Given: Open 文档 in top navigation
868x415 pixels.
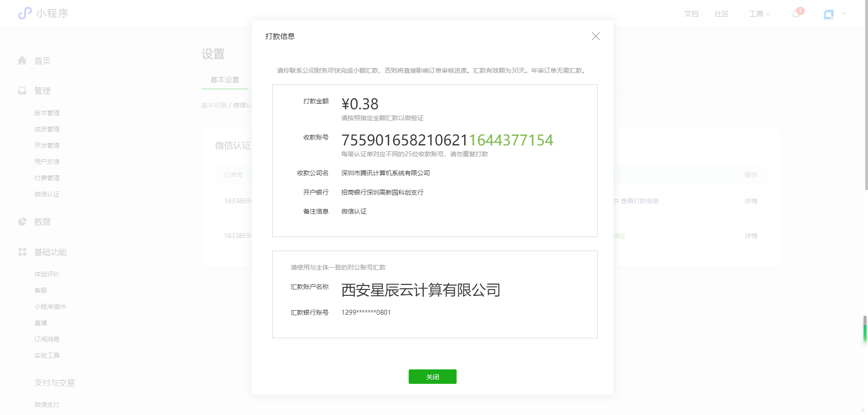Looking at the screenshot, I should click(x=691, y=14).
